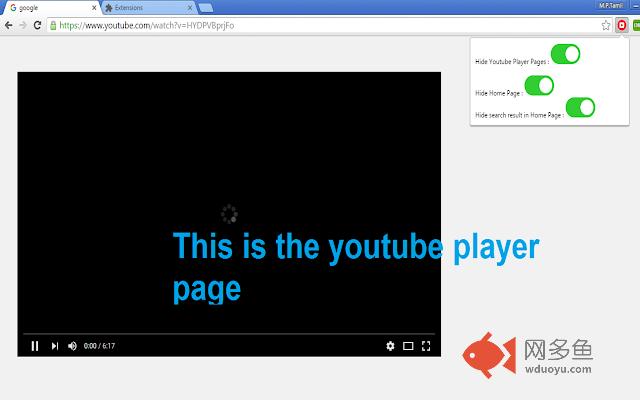
Task: Click the Chrome profile name button
Action: click(x=611, y=5)
